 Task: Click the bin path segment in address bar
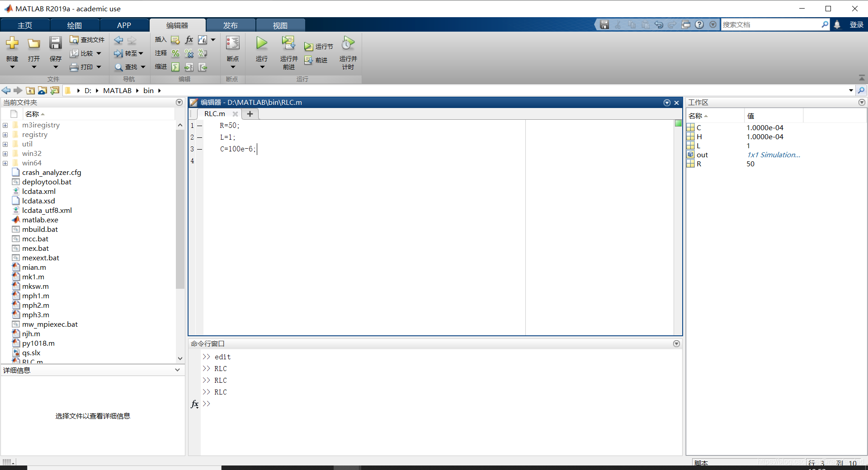pyautogui.click(x=149, y=90)
